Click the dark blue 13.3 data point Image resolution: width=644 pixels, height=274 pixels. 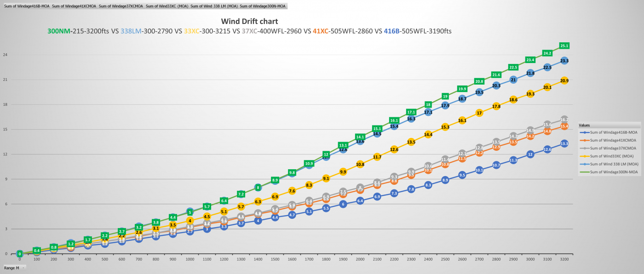coord(564,144)
